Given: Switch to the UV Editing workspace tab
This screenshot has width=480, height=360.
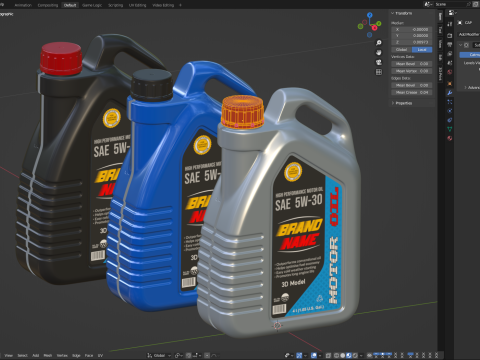Looking at the screenshot, I should [138, 5].
